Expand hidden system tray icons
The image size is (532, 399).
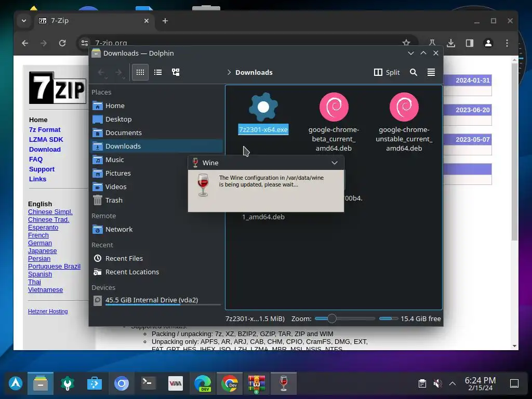453,384
